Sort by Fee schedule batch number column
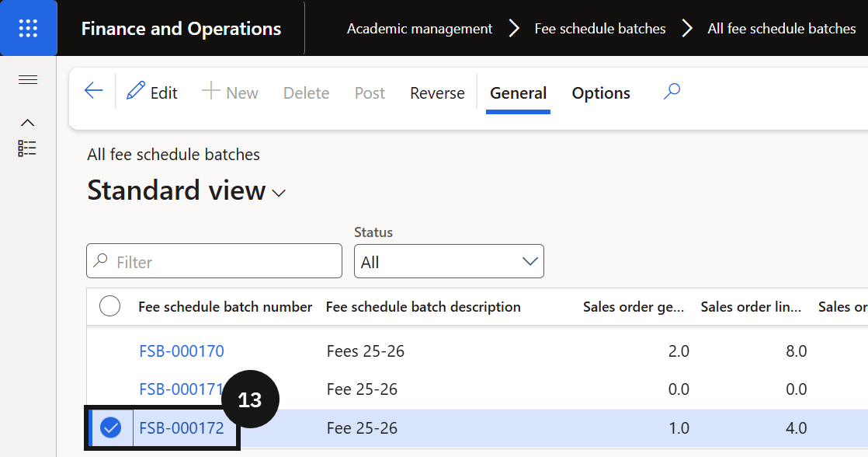This screenshot has width=868, height=457. [x=225, y=307]
